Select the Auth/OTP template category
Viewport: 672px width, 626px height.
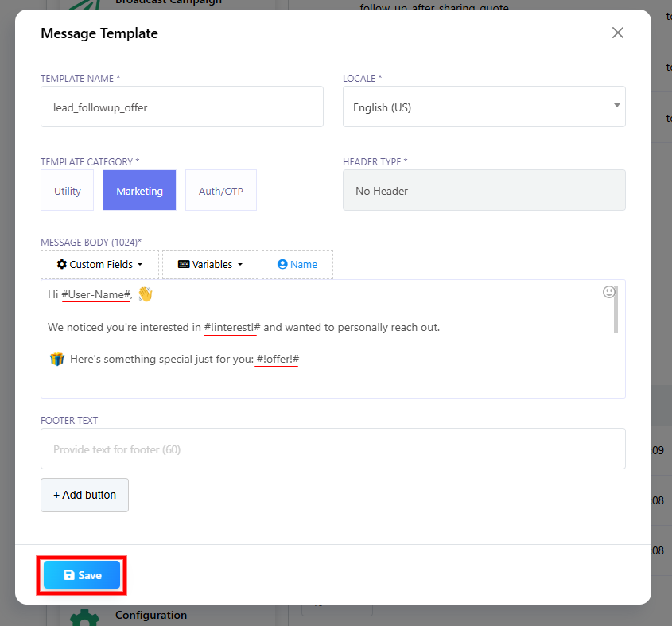point(220,190)
